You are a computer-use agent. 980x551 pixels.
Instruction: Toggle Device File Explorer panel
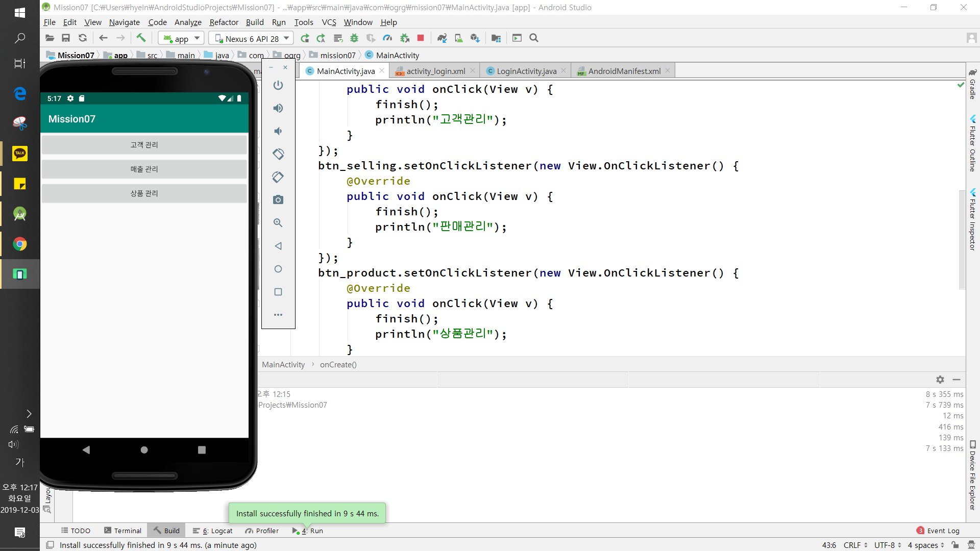(972, 474)
